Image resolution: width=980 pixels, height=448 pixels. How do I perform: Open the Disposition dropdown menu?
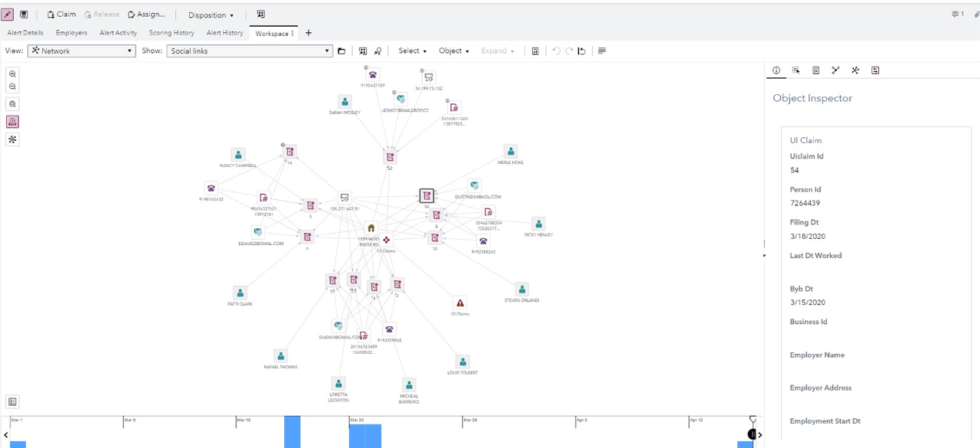pyautogui.click(x=211, y=14)
